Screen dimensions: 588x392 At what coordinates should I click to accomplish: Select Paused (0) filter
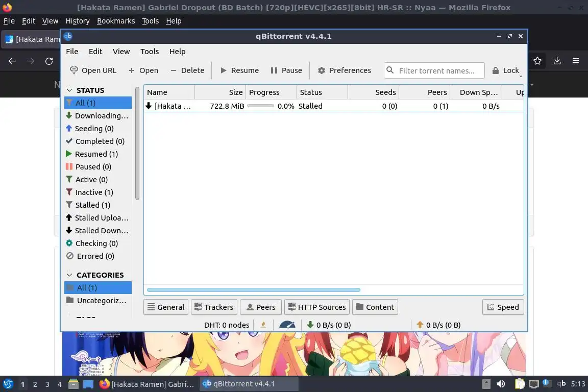click(x=98, y=166)
